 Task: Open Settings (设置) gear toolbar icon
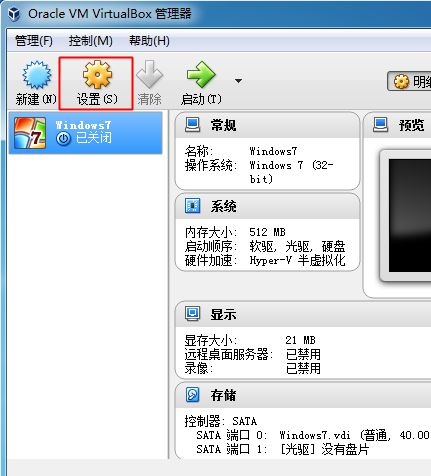(x=97, y=75)
